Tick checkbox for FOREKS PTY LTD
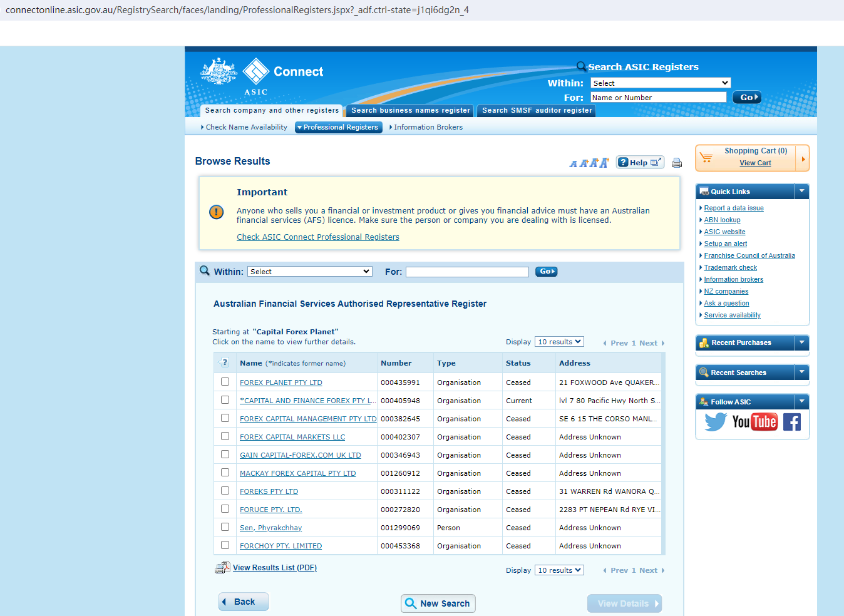 point(225,491)
